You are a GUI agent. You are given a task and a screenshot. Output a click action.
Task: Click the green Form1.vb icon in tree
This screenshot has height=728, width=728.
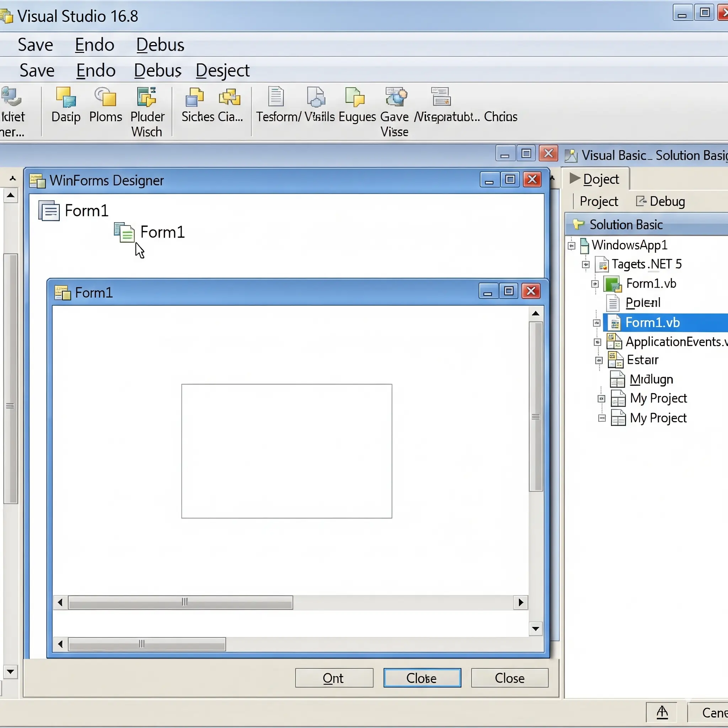click(613, 284)
